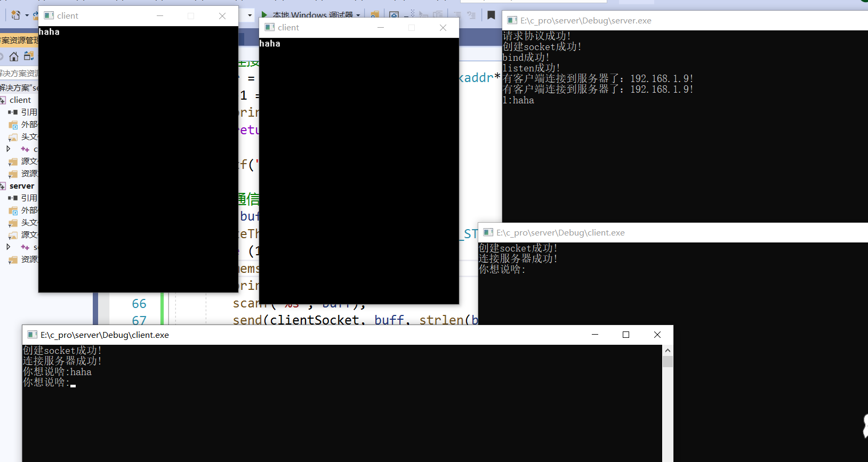Click 'listen成功!' line in server console
This screenshot has width=868, height=462.
coord(531,68)
